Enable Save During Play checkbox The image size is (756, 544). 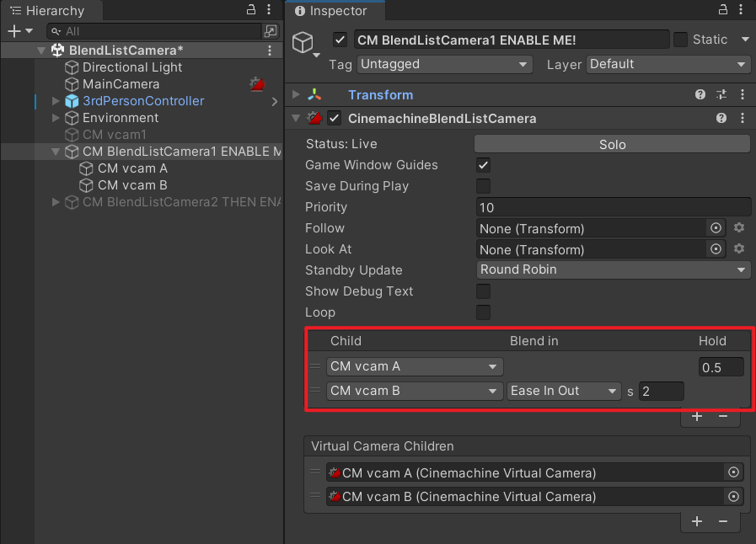pyautogui.click(x=483, y=186)
